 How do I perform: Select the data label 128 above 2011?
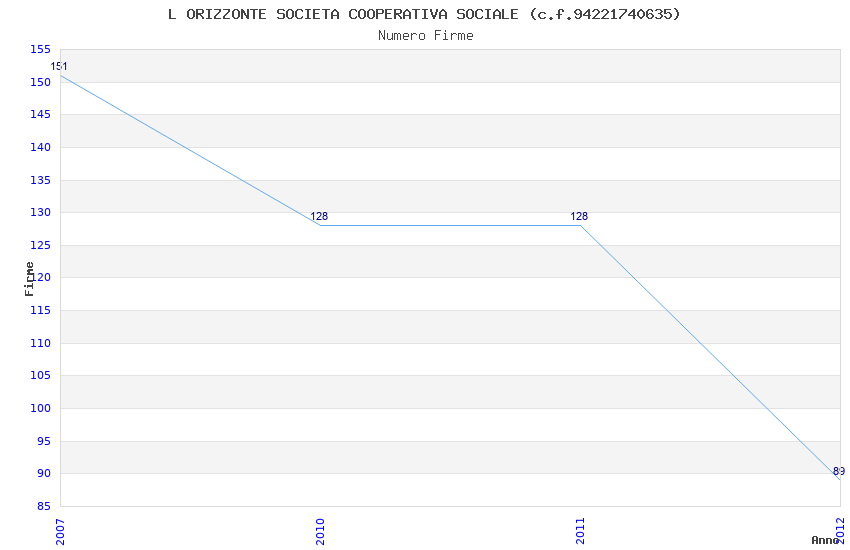(579, 216)
